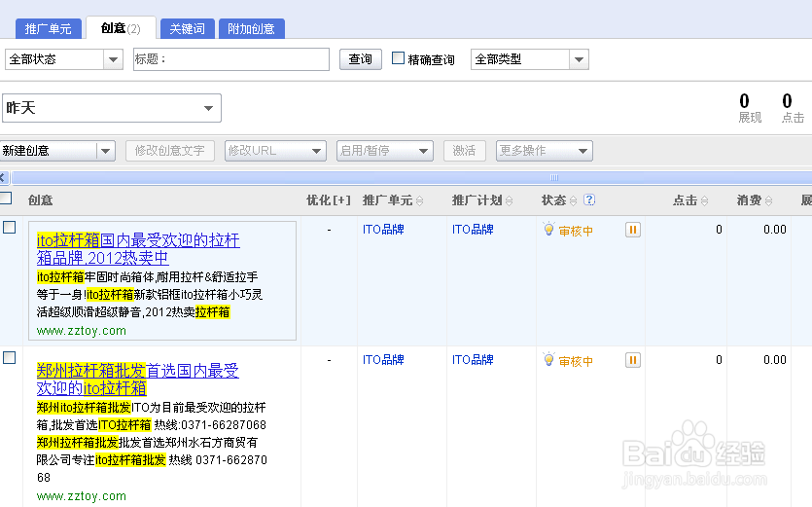Select the ito拉杆箱 creative row checkbox
The height and width of the screenshot is (507, 812).
[10, 227]
